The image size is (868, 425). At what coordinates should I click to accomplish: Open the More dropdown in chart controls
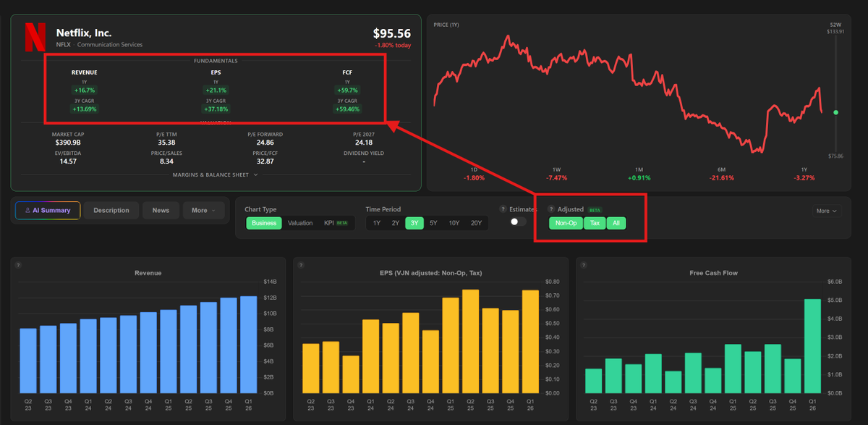coord(827,211)
